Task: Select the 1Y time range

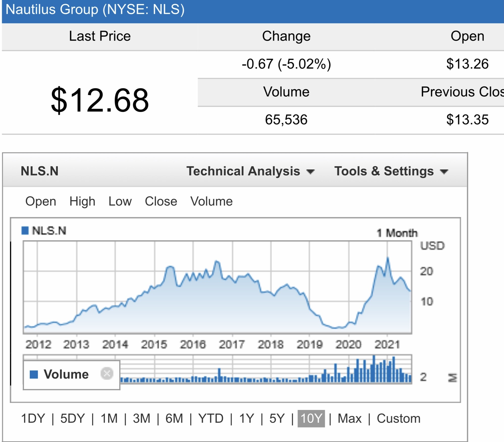Action: [x=247, y=419]
